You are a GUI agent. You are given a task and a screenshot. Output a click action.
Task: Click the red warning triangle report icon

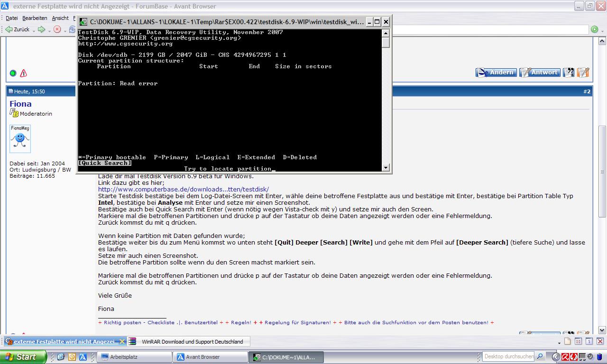point(23,73)
